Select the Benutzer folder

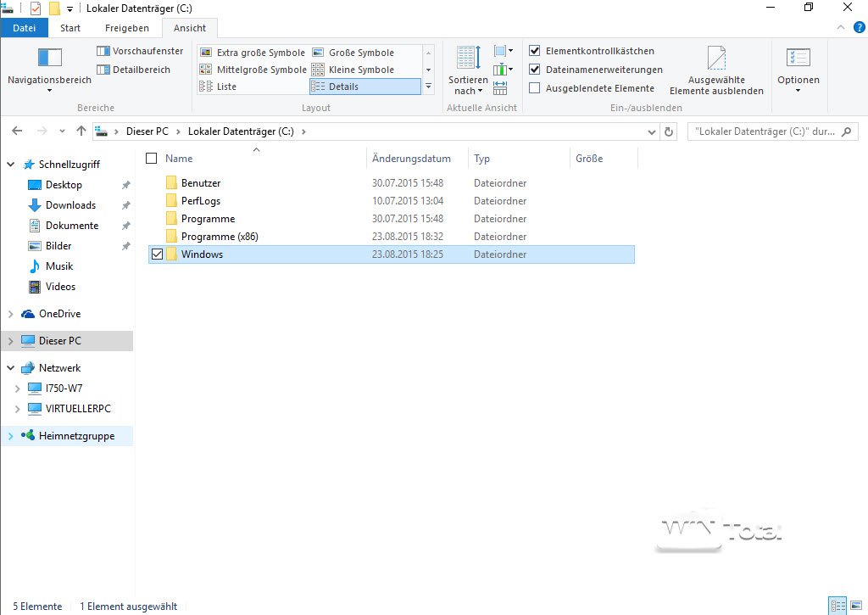pos(201,183)
